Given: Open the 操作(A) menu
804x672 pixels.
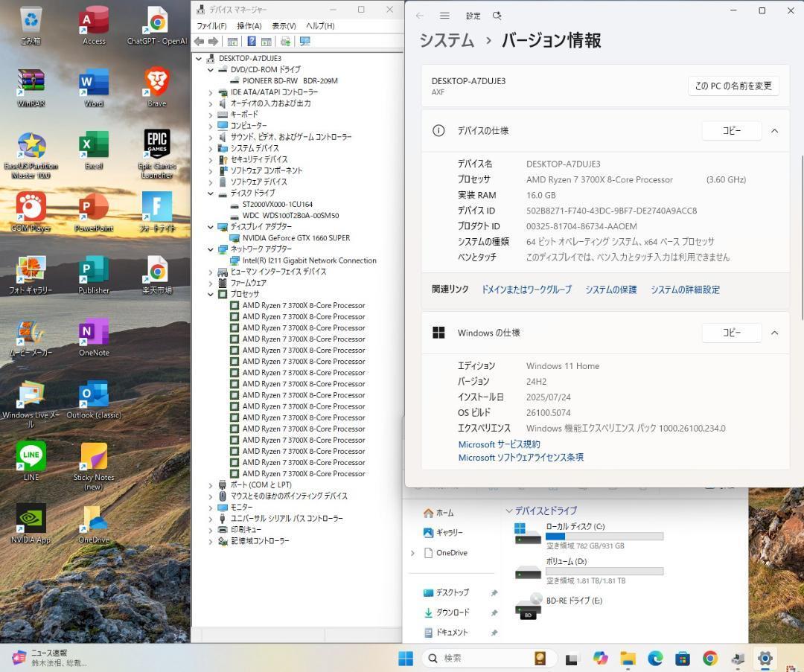Looking at the screenshot, I should (x=249, y=26).
